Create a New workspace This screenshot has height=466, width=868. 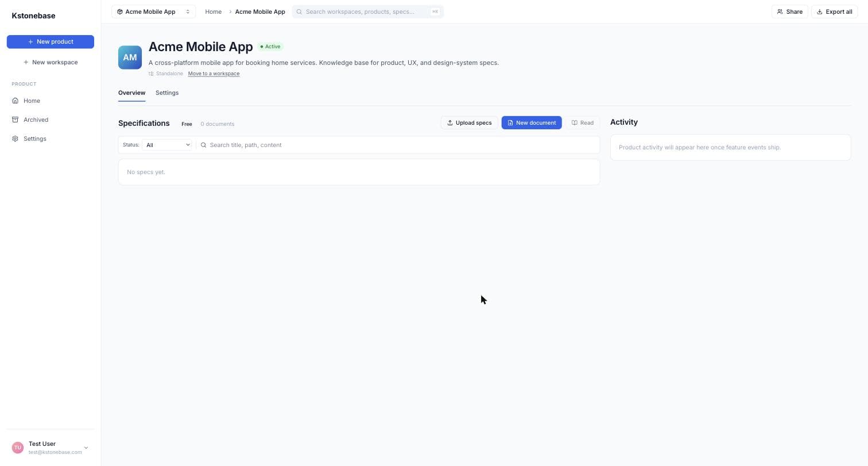(51, 62)
